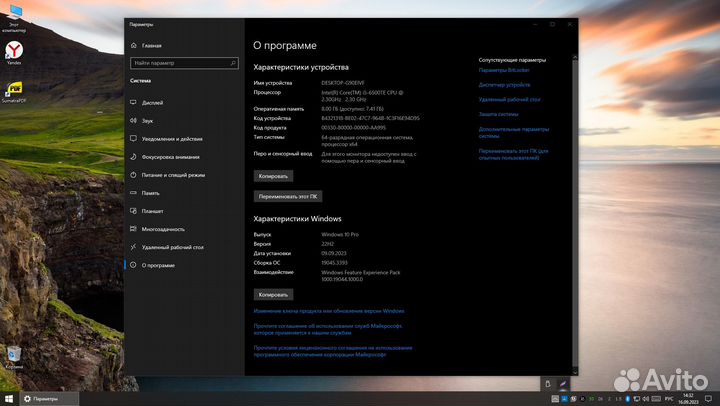The width and height of the screenshot is (720, 406).
Task: Open the Защита системы link
Action: coord(498,114)
